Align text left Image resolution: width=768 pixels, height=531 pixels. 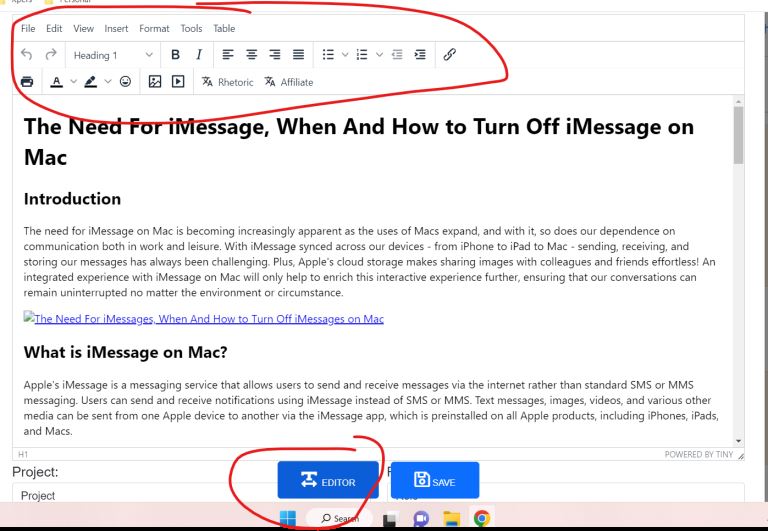[x=228, y=54]
